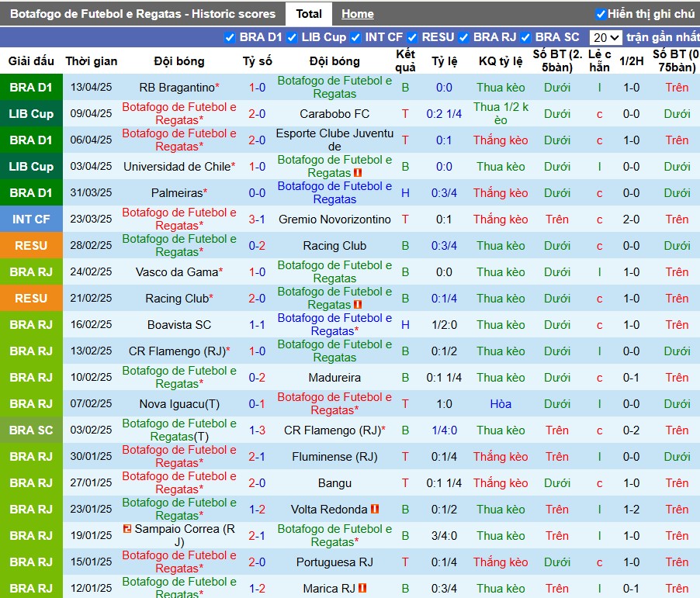Open Nova Iguacu(T) team link
The image size is (700, 598).
179,404
